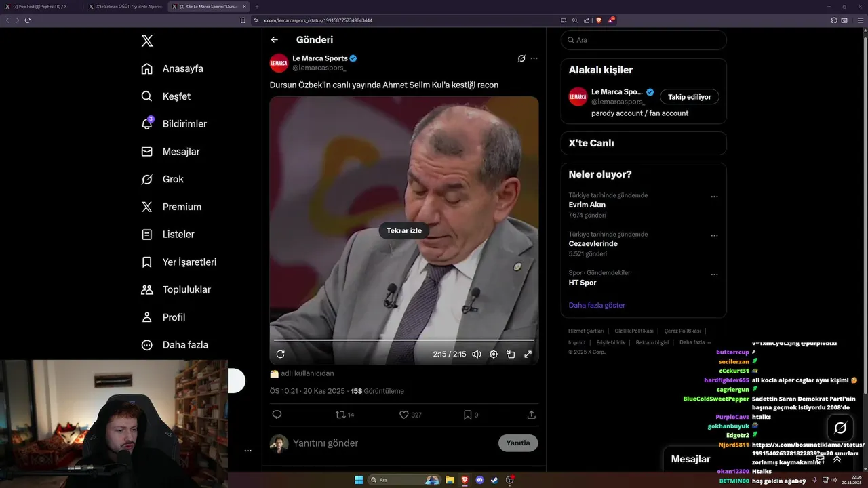Open Bildirimler notifications
The image size is (868, 488).
click(x=174, y=123)
